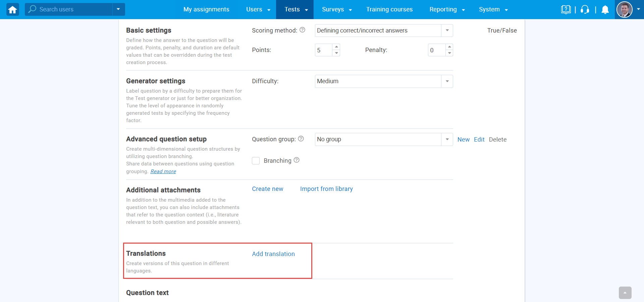Click the scroll-to-top arrow button

point(625,293)
